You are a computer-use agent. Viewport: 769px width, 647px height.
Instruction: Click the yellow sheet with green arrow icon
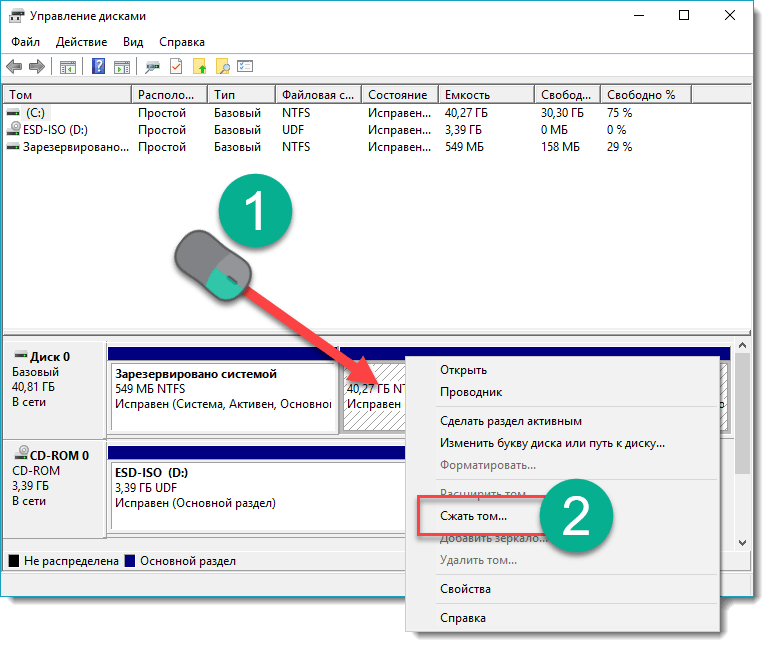click(200, 66)
